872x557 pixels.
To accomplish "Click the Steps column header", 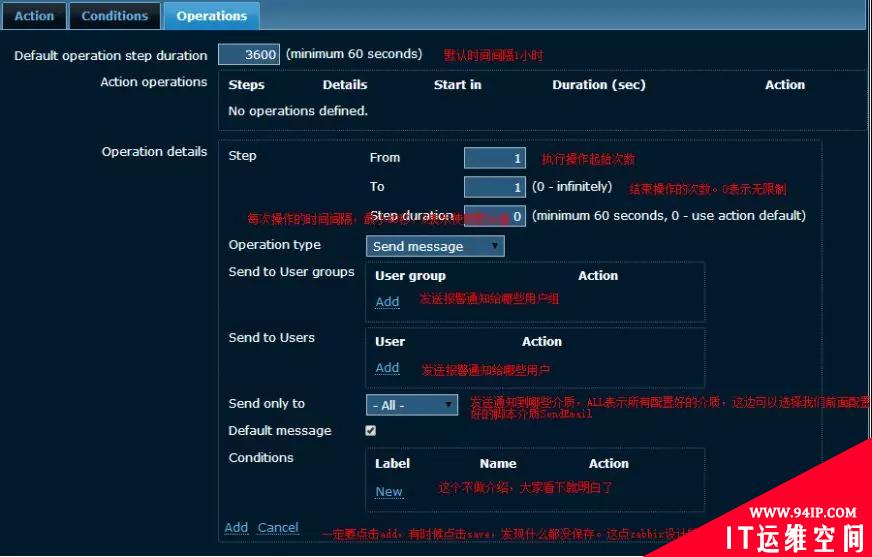I will 246,85.
